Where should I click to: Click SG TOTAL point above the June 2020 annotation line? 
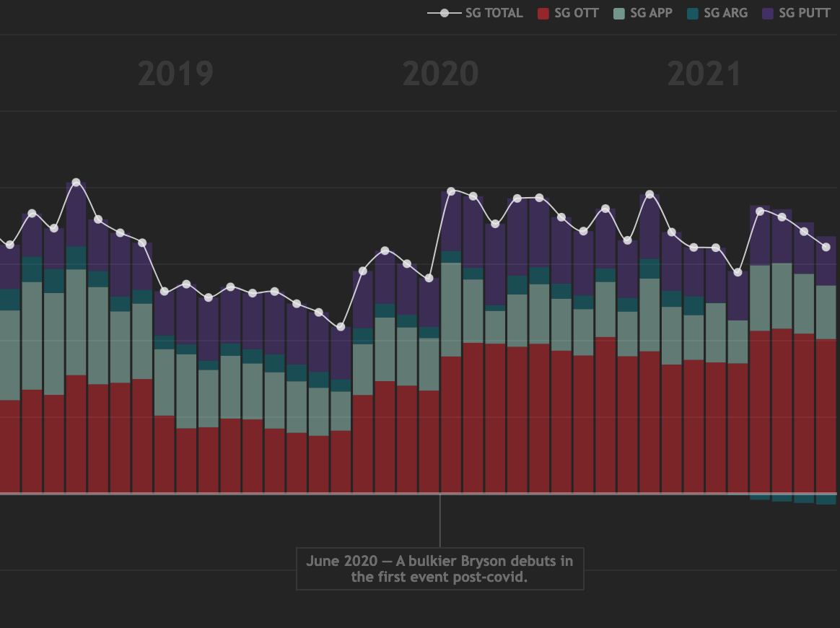[451, 191]
